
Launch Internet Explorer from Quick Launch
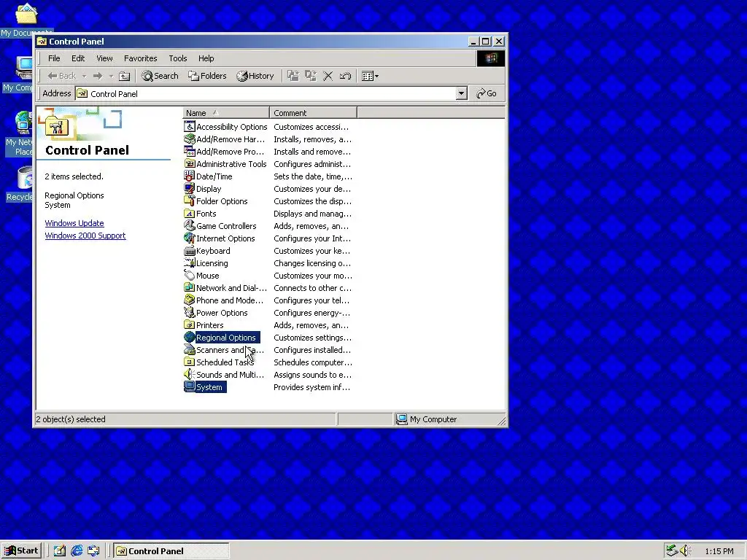pos(77,551)
